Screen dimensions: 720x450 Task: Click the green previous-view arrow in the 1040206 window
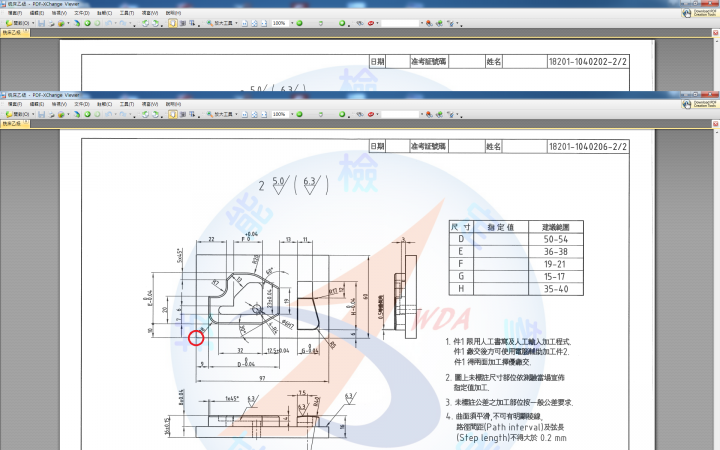coord(88,114)
